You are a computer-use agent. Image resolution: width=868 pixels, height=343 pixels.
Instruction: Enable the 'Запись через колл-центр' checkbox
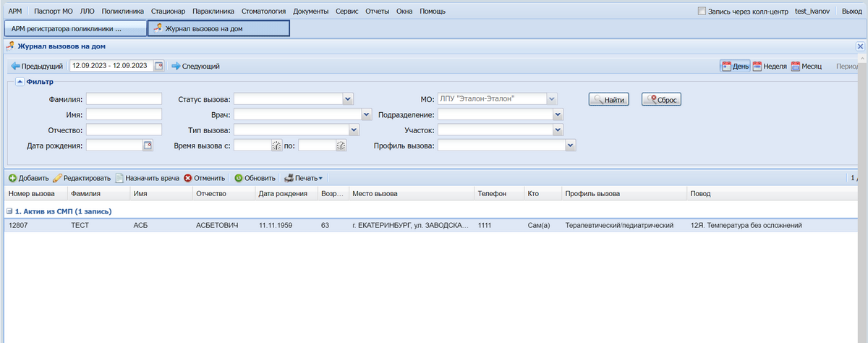coord(702,12)
